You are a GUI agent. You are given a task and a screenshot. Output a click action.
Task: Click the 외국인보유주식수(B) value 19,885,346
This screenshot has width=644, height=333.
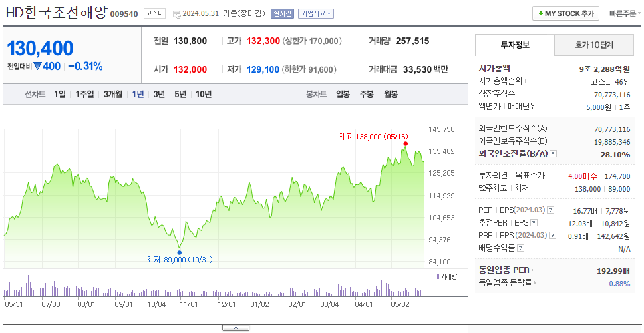click(612, 143)
